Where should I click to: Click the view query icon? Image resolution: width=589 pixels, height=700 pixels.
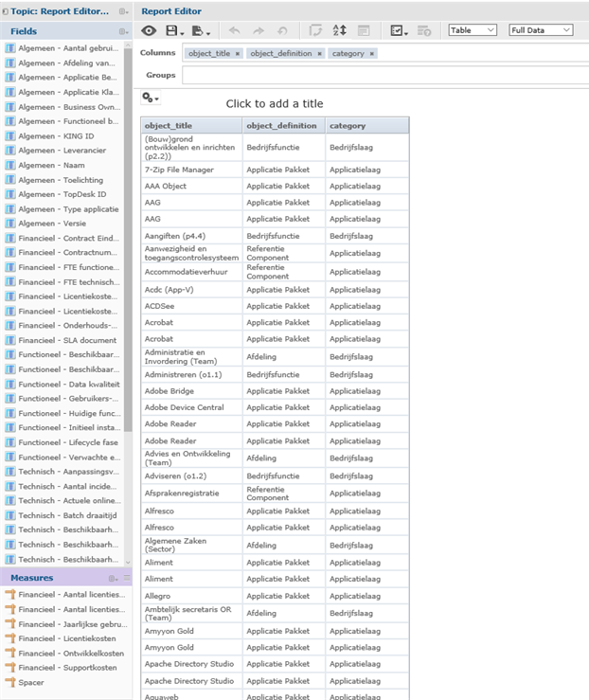[424, 31]
